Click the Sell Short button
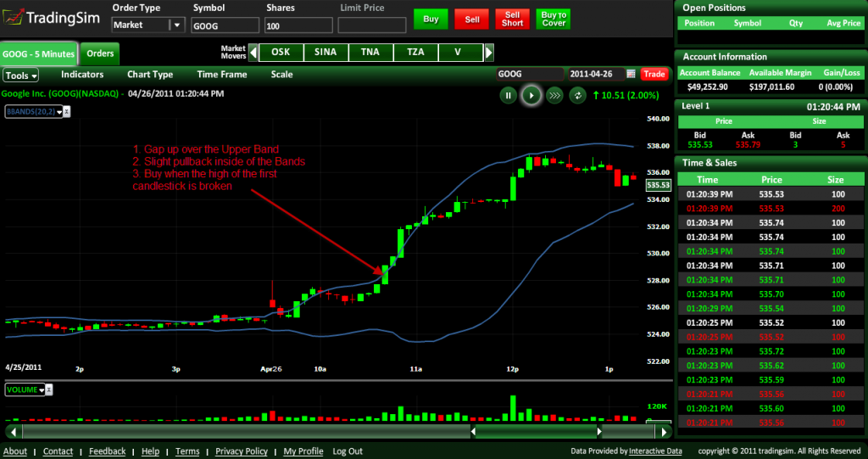 [x=512, y=19]
